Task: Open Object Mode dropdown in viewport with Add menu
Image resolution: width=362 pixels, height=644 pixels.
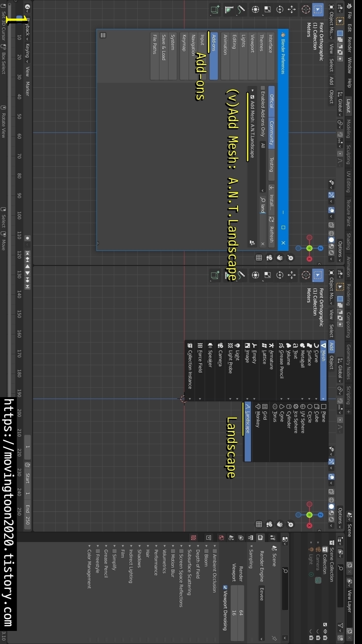Action: tap(331, 287)
